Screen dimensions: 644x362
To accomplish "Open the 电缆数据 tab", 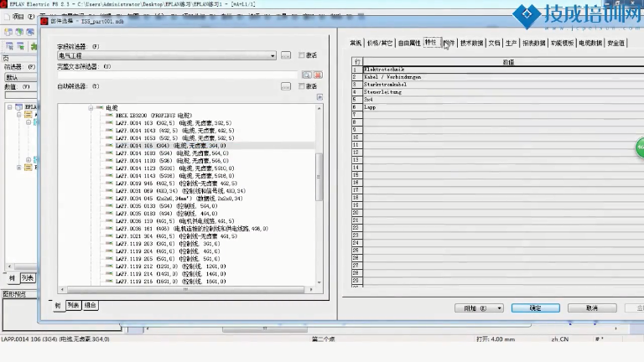I will coord(590,43).
